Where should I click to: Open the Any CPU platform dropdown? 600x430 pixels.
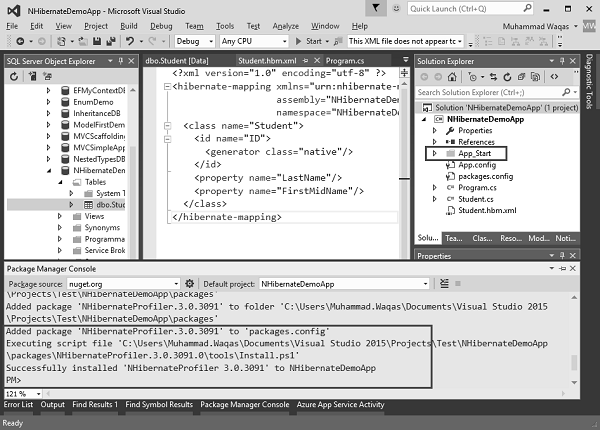pyautogui.click(x=254, y=41)
